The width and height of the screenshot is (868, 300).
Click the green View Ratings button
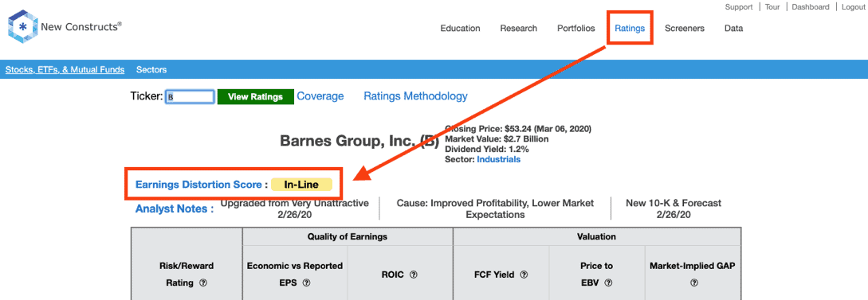click(x=255, y=97)
